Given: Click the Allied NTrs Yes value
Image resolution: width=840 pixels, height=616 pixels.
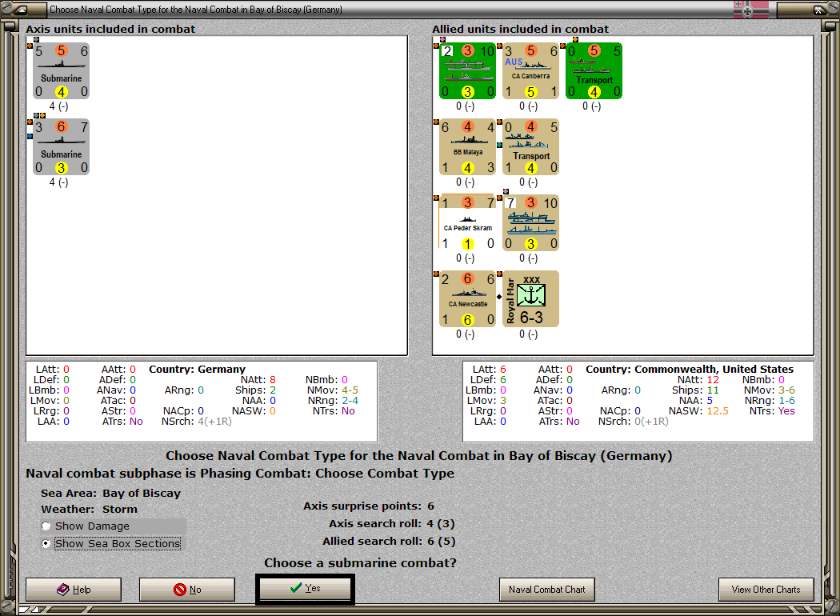Looking at the screenshot, I should (786, 411).
